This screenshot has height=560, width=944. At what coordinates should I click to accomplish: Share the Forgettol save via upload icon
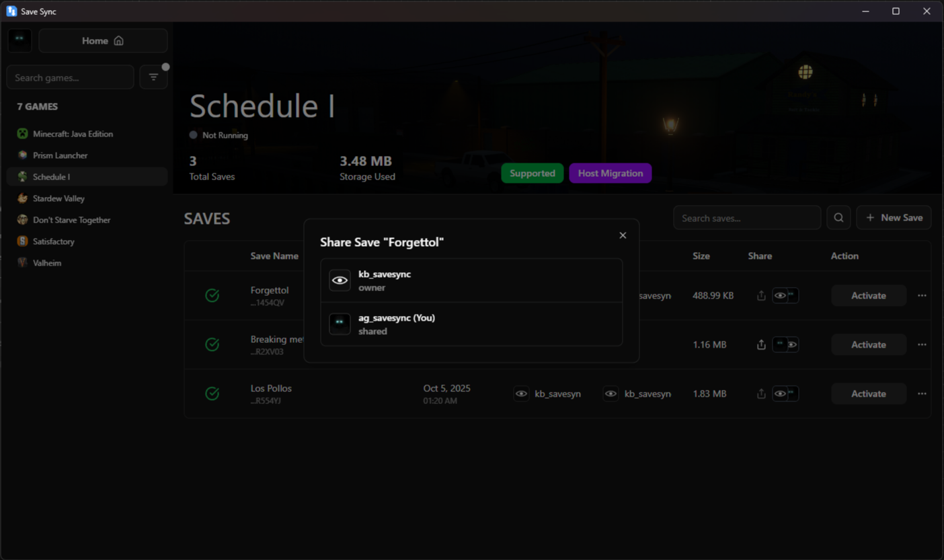click(x=761, y=296)
